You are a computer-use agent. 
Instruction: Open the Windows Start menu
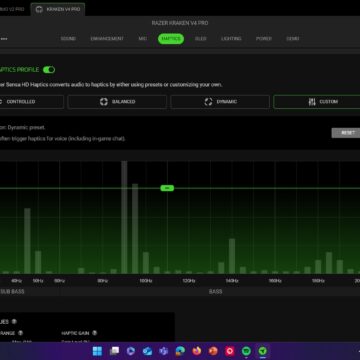coord(98,351)
